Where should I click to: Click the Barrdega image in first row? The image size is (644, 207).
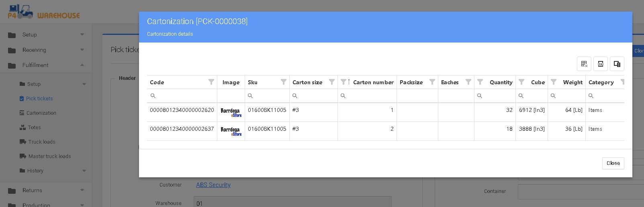(x=231, y=112)
